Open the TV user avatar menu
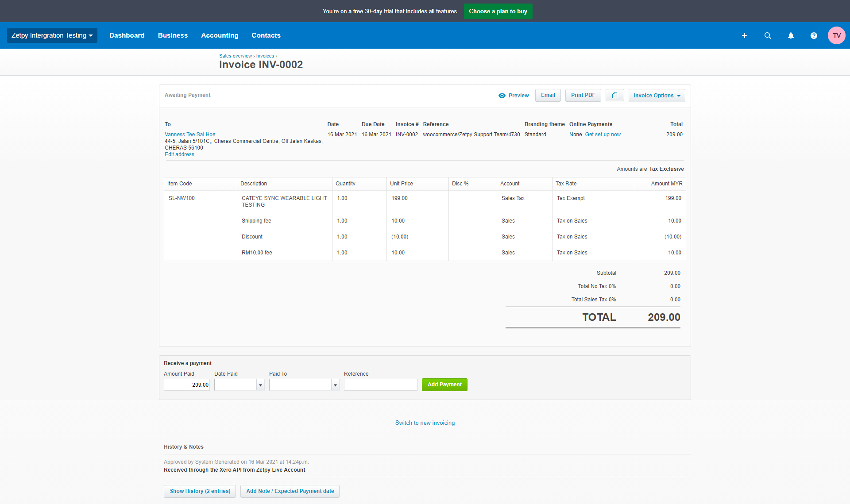850x504 pixels. tap(836, 35)
